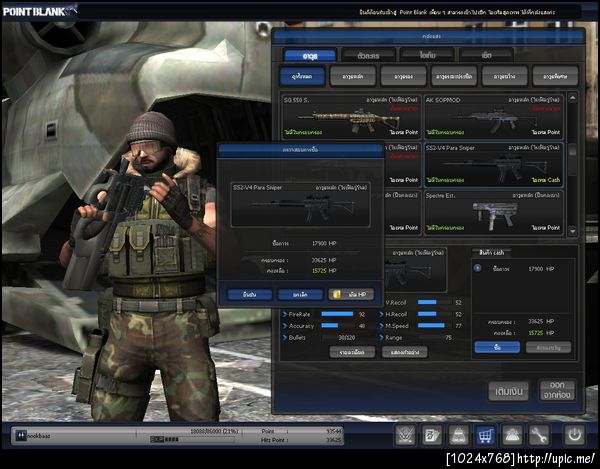This screenshot has width=600, height=469.
Task: Click the chevron beside FireRate
Action: point(285,314)
